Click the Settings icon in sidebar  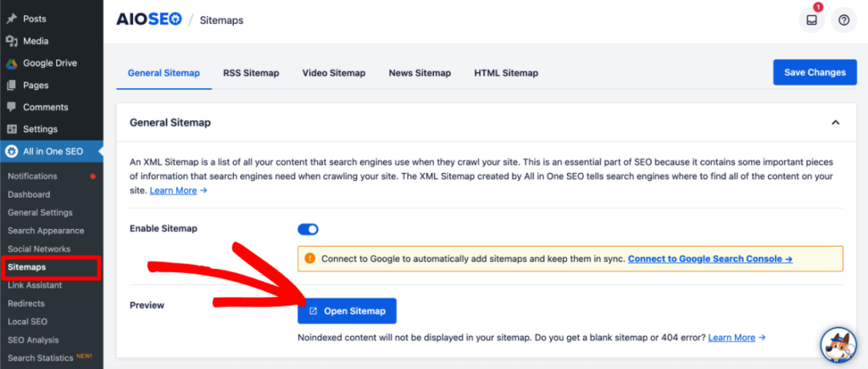[12, 129]
